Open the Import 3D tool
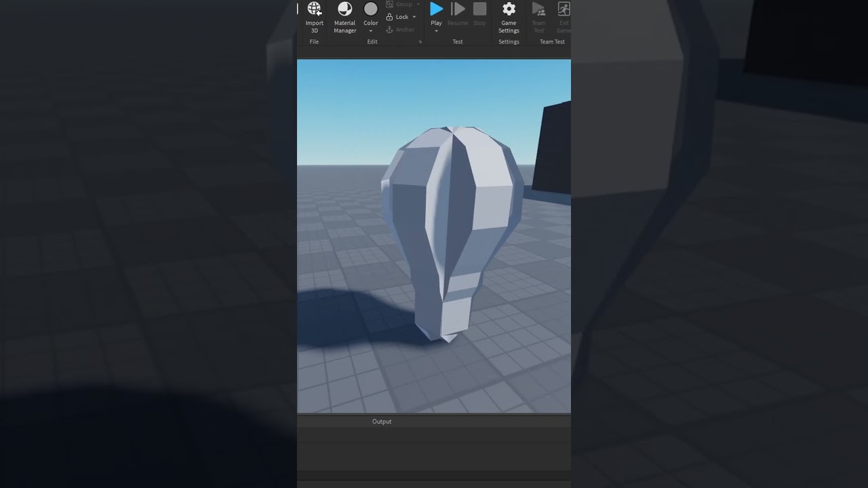This screenshot has width=868, height=488. pyautogui.click(x=314, y=18)
